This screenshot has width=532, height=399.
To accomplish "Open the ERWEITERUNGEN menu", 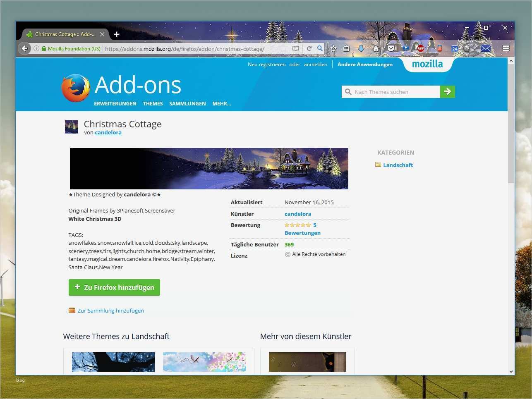I will [115, 104].
